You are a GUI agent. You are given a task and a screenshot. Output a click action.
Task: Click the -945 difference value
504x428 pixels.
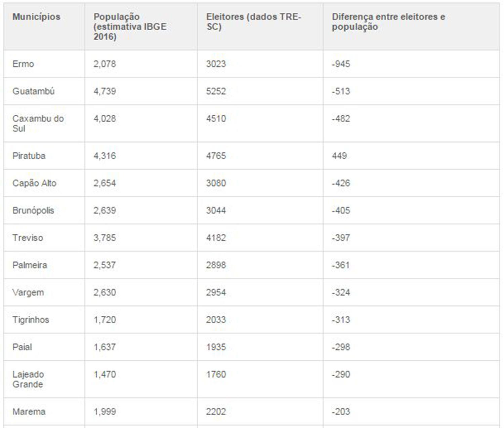point(341,64)
